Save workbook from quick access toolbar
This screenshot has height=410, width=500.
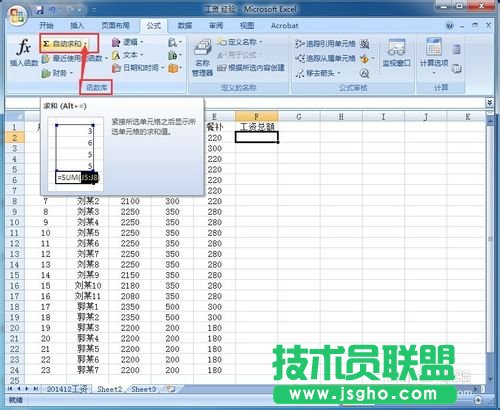(x=40, y=10)
